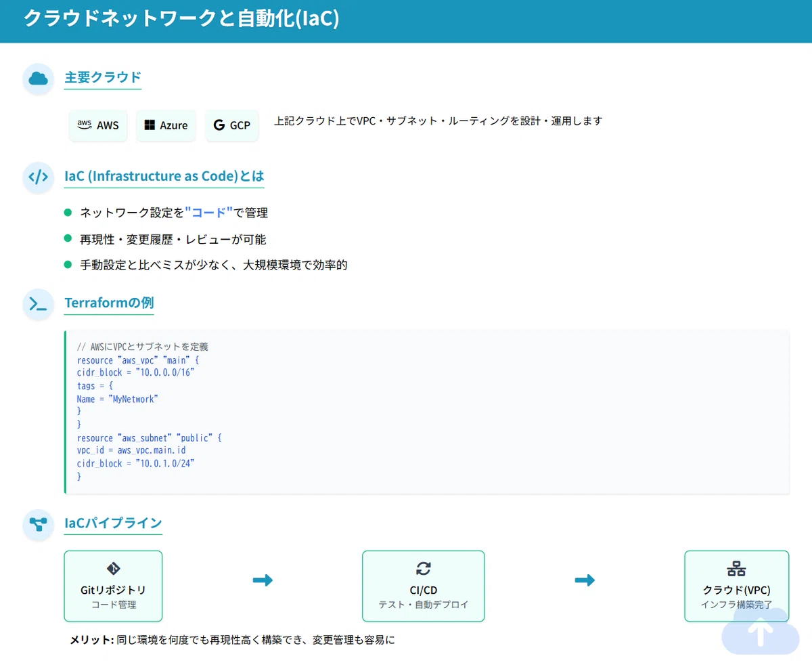Screen dimensions: 812x669
Task: Open the クラウド(VPC) pipeline card
Action: (737, 586)
